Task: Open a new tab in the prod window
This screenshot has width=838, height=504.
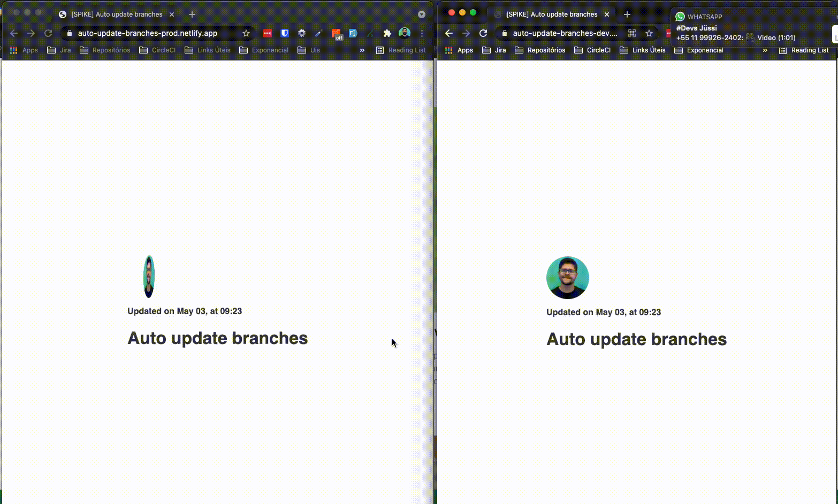Action: coord(192,14)
